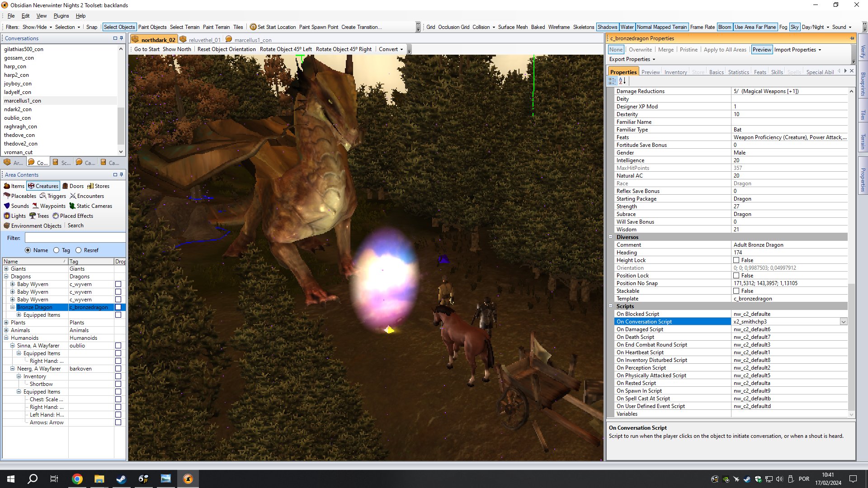Check Drop box for Sinna, A Wayfarer
The width and height of the screenshot is (868, 488).
[118, 346]
